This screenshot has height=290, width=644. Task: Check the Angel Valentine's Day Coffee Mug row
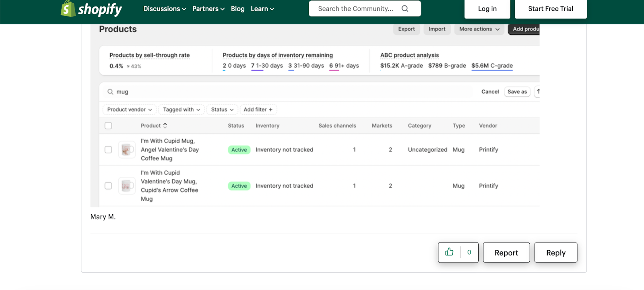point(108,149)
